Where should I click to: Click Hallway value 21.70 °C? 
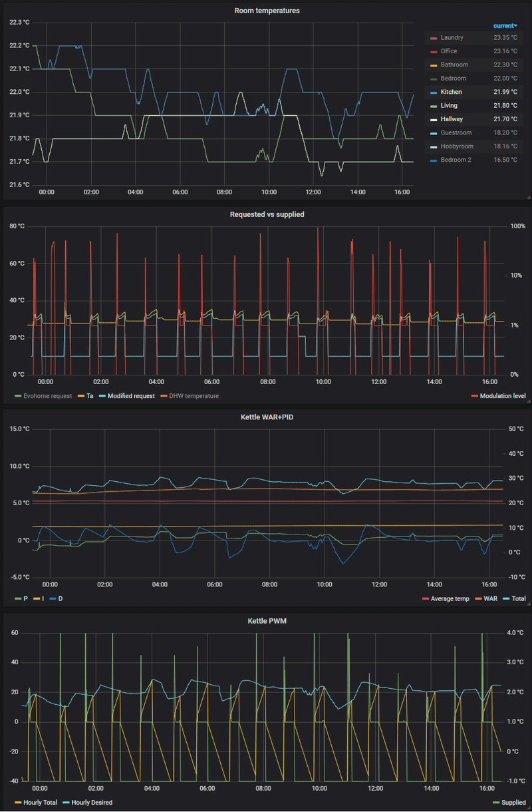506,119
